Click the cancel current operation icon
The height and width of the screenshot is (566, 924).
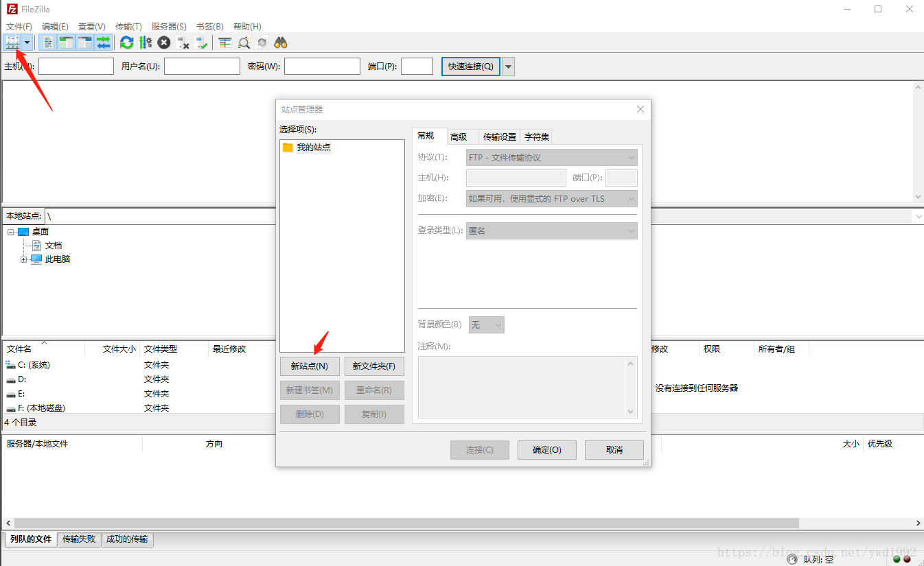(164, 43)
